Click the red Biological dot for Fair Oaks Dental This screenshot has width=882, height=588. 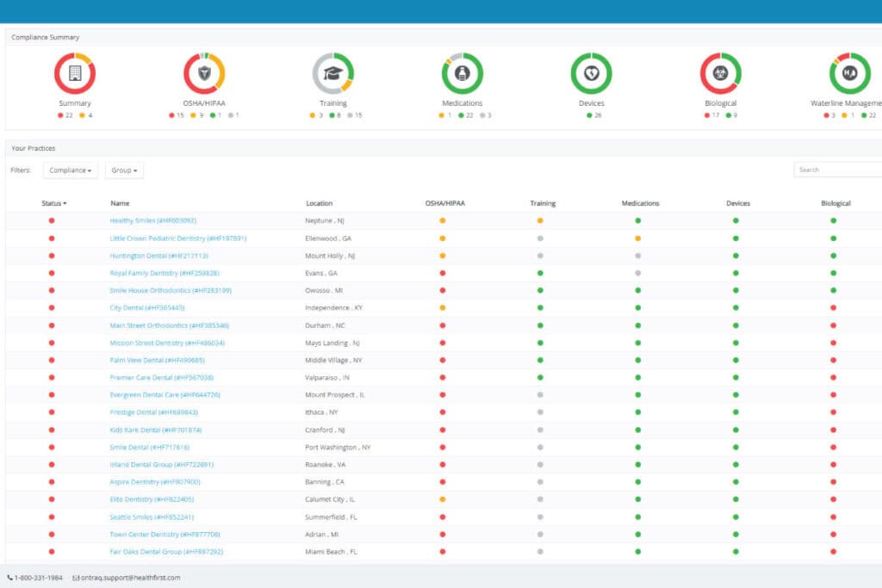[833, 552]
